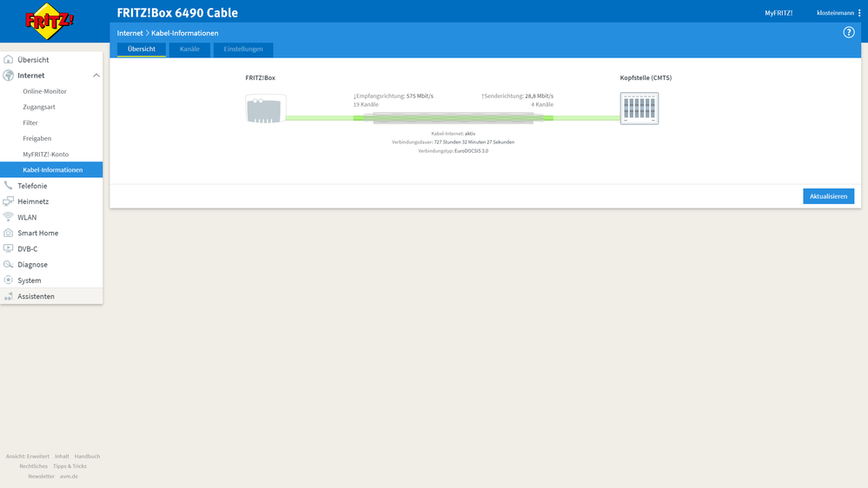Open the user menu three-dots icon

[x=859, y=13]
